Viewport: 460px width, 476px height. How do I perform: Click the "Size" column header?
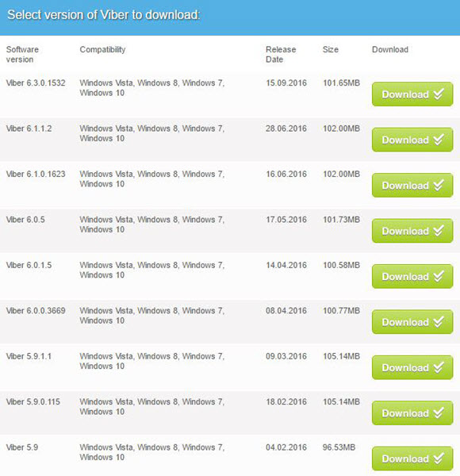point(331,49)
